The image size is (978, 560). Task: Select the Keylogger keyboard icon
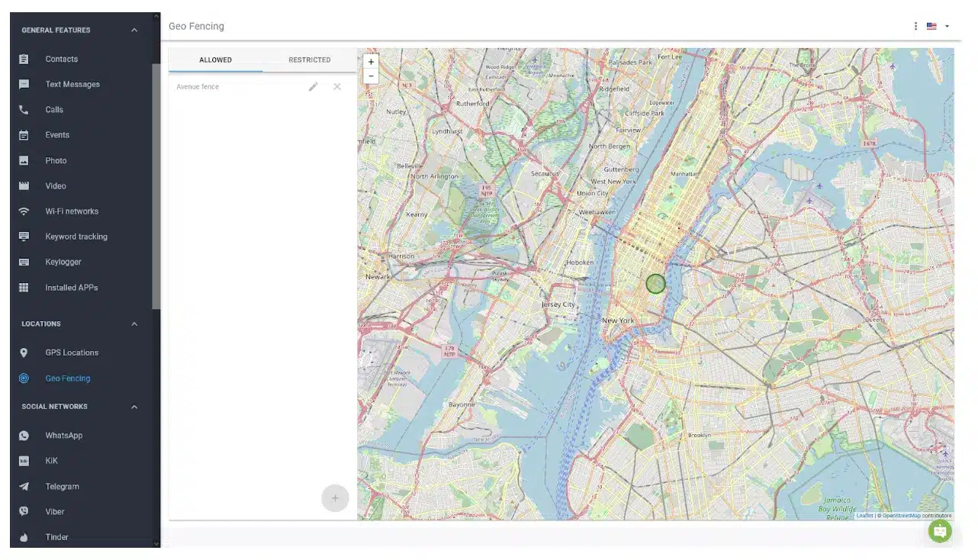[x=24, y=262]
